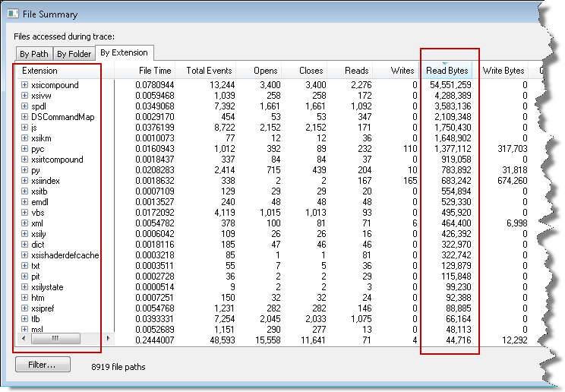565x392 pixels.
Task: Sort by the Read Bytes column header
Action: [x=447, y=71]
